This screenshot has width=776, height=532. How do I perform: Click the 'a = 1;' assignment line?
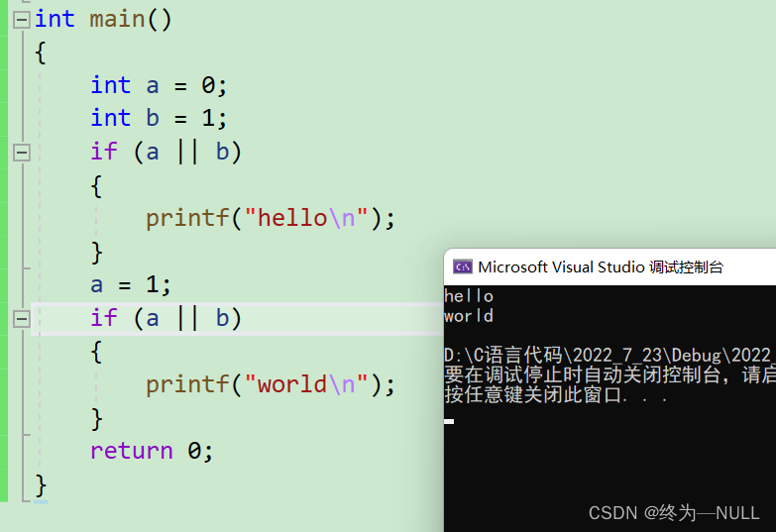(x=131, y=285)
